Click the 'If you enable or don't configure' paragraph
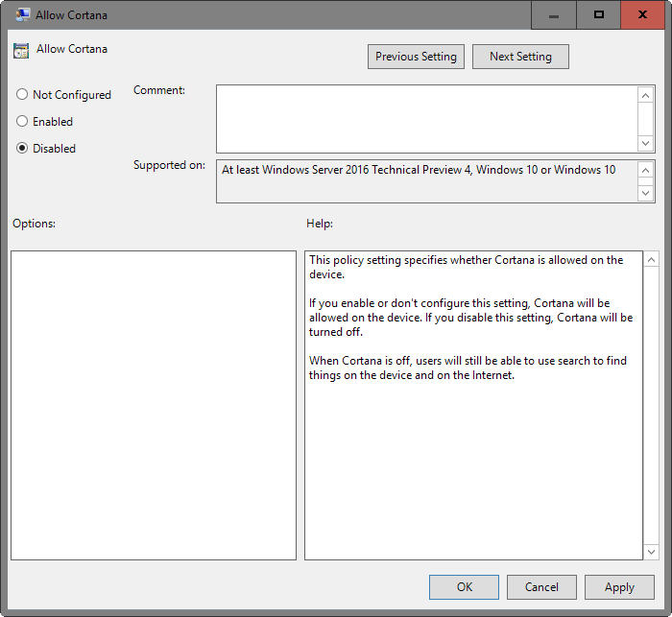The image size is (672, 617). [471, 318]
